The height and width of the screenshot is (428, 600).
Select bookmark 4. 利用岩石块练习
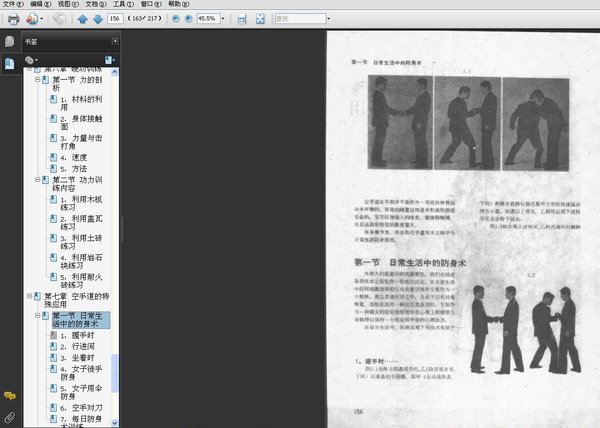coord(81,262)
